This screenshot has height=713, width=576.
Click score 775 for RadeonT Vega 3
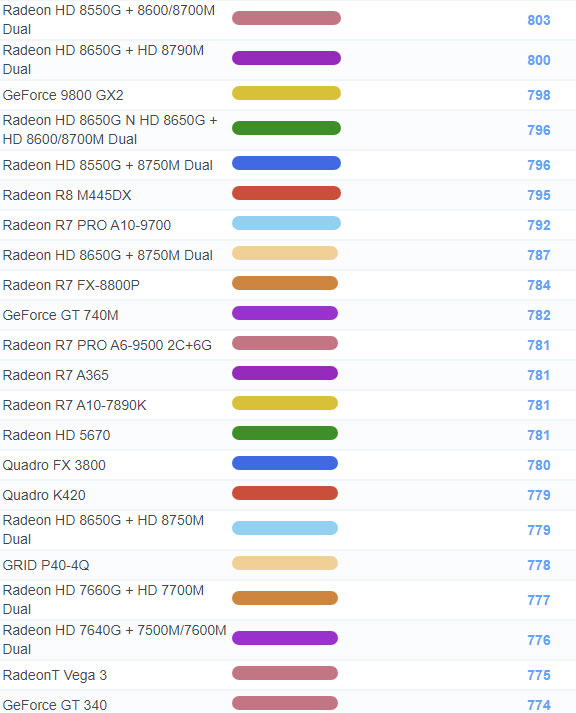[539, 675]
